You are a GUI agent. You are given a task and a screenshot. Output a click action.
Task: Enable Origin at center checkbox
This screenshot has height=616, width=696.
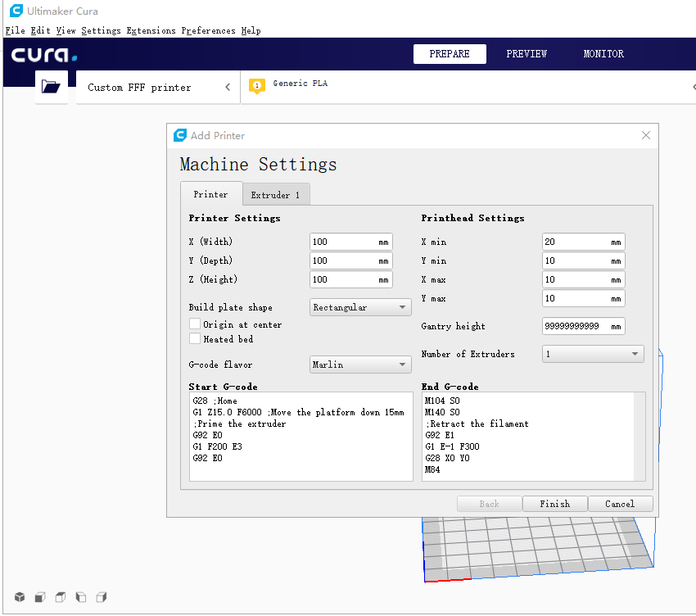click(x=194, y=324)
